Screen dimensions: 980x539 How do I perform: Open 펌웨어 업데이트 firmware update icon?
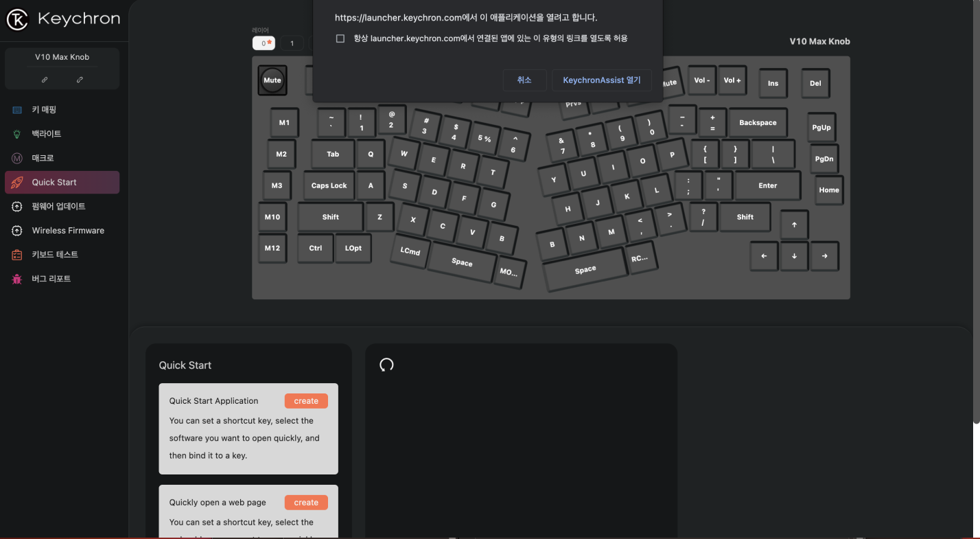pyautogui.click(x=17, y=206)
